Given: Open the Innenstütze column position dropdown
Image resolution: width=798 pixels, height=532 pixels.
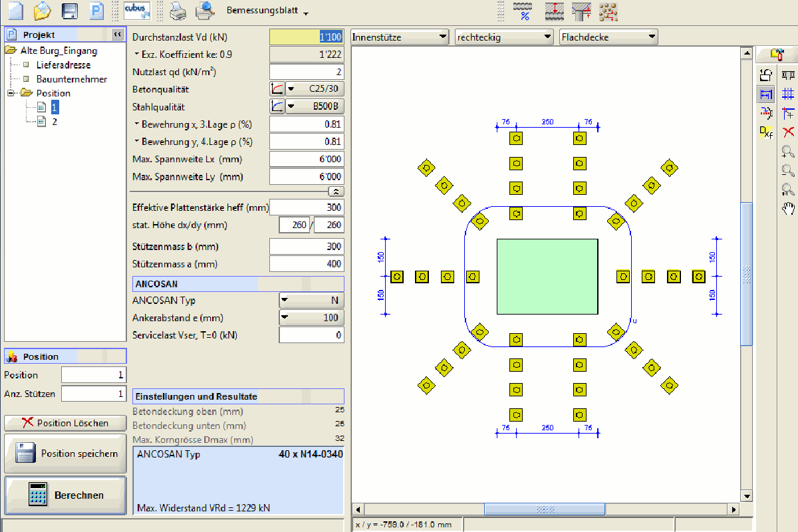Looking at the screenshot, I should 400,37.
